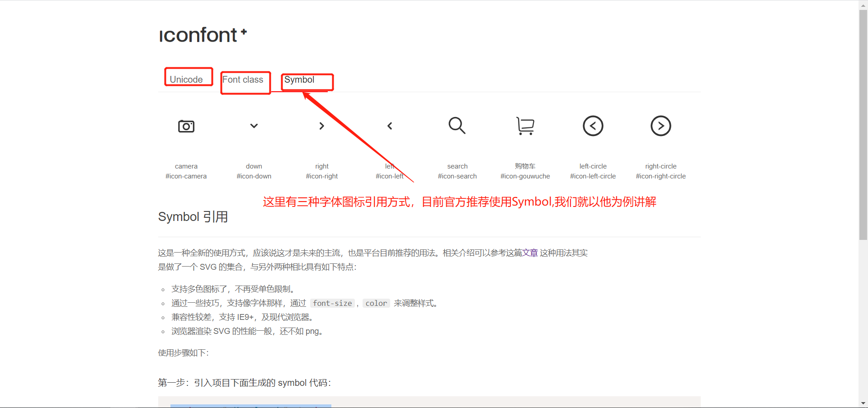Image resolution: width=868 pixels, height=408 pixels.
Task: Click the vertical scrollbar thumb
Action: point(863,125)
